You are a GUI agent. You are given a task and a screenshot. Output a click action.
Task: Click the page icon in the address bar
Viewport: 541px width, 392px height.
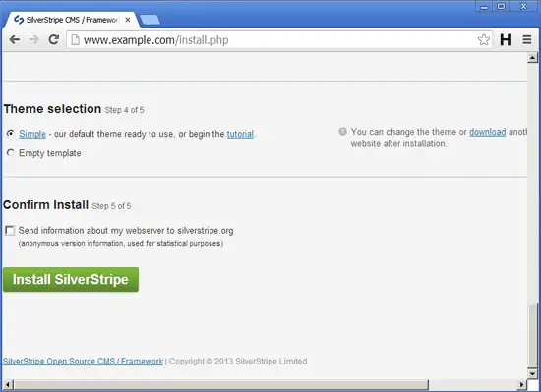point(75,40)
